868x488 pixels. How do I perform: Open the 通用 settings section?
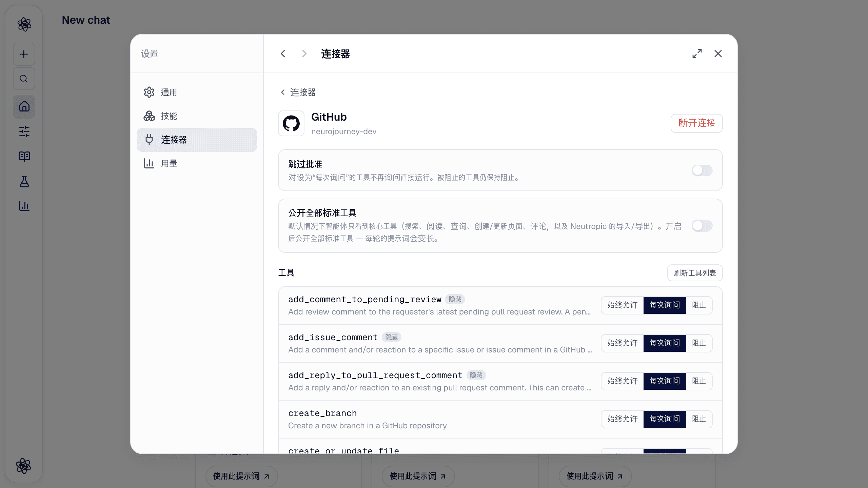click(197, 92)
